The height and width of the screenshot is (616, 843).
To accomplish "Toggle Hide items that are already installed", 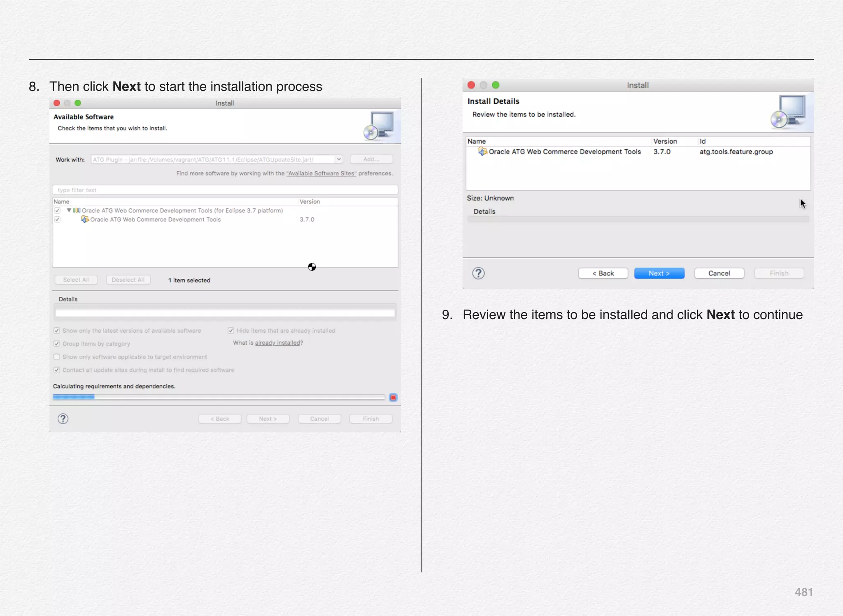I will pos(231,331).
